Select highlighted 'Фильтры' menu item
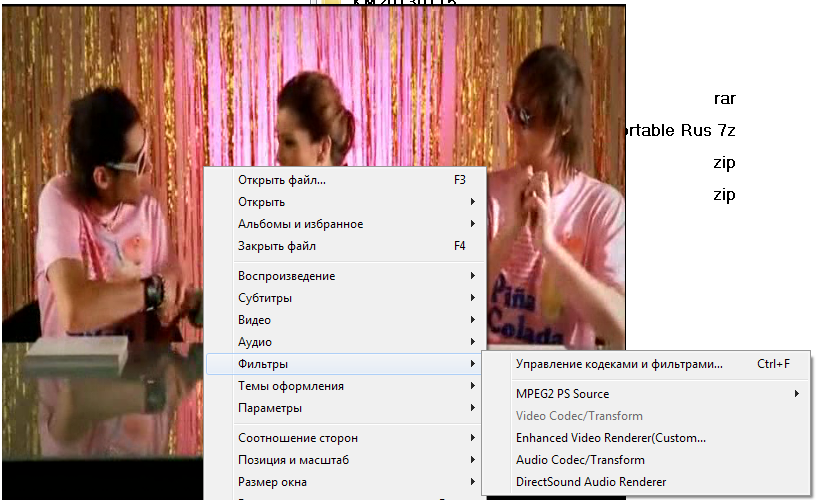This screenshot has width=817, height=500. pyautogui.click(x=263, y=365)
